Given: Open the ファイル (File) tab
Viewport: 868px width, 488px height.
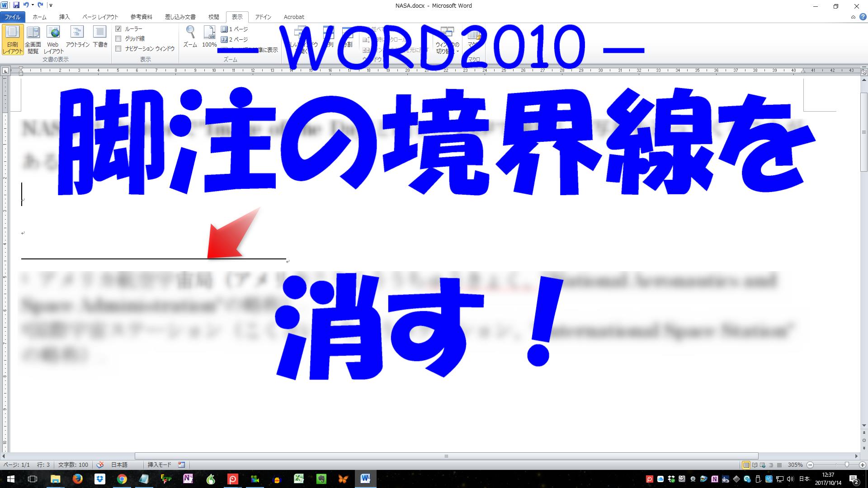Looking at the screenshot, I should (x=13, y=17).
